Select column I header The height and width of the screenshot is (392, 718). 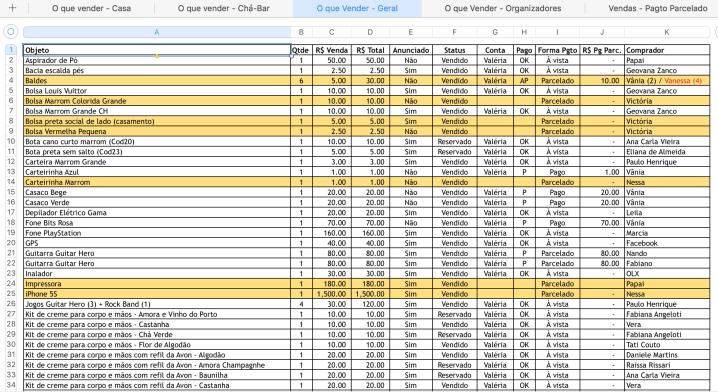tap(557, 32)
